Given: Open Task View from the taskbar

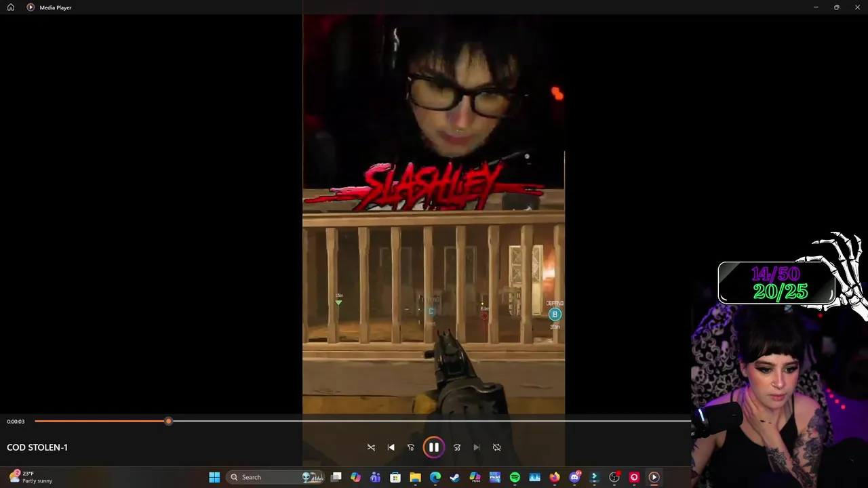Looking at the screenshot, I should (336, 477).
